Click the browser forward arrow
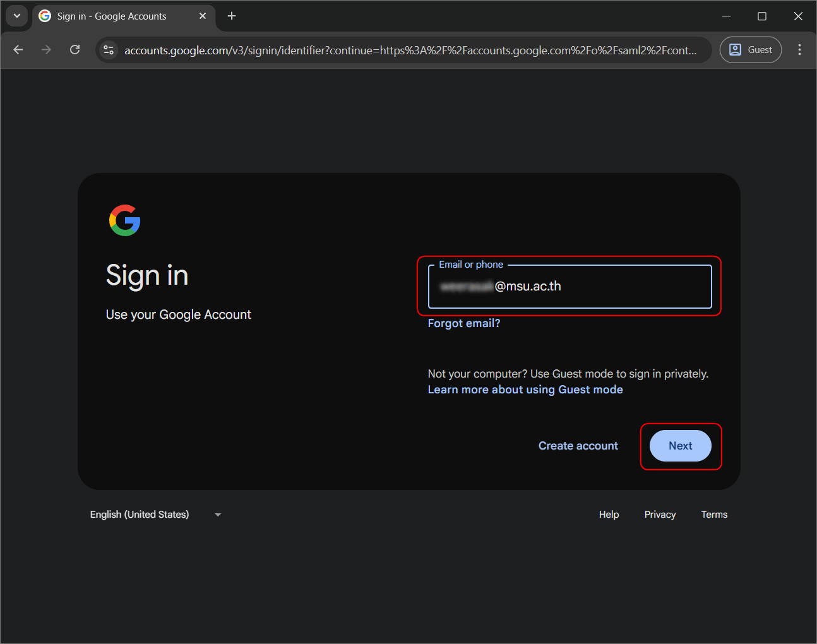Screen dimensions: 817x644 pyautogui.click(x=46, y=50)
